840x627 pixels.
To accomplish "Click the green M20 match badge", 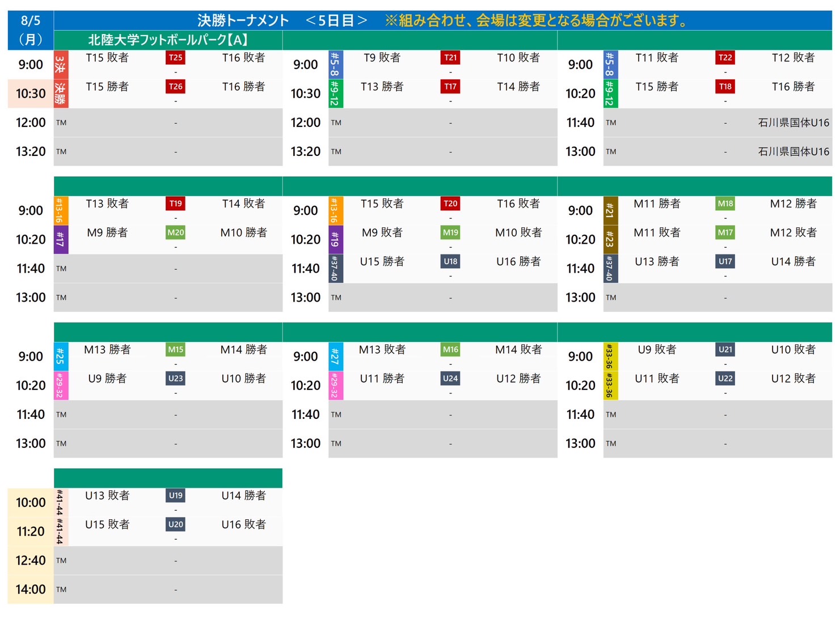I will pos(175,232).
